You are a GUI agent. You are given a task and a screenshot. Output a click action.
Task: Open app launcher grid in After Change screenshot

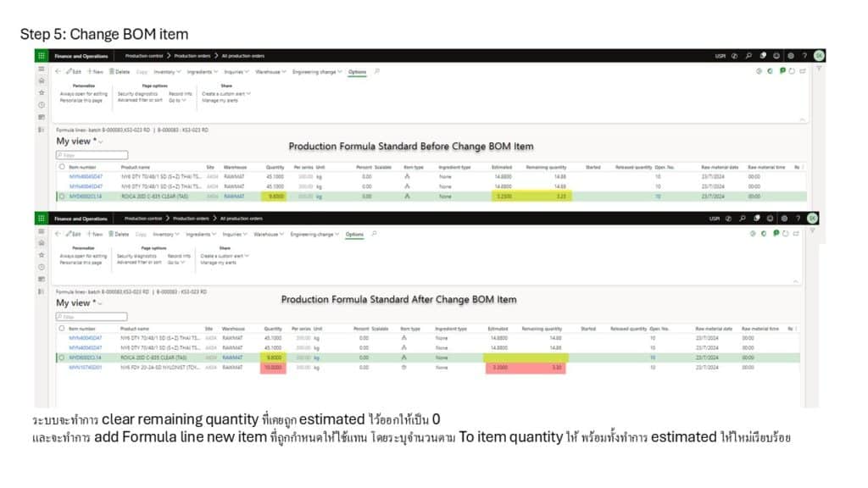pyautogui.click(x=42, y=218)
